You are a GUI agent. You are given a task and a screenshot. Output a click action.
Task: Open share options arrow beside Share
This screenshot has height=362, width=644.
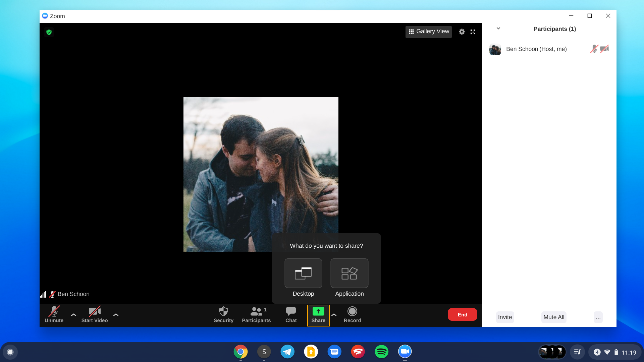334,315
